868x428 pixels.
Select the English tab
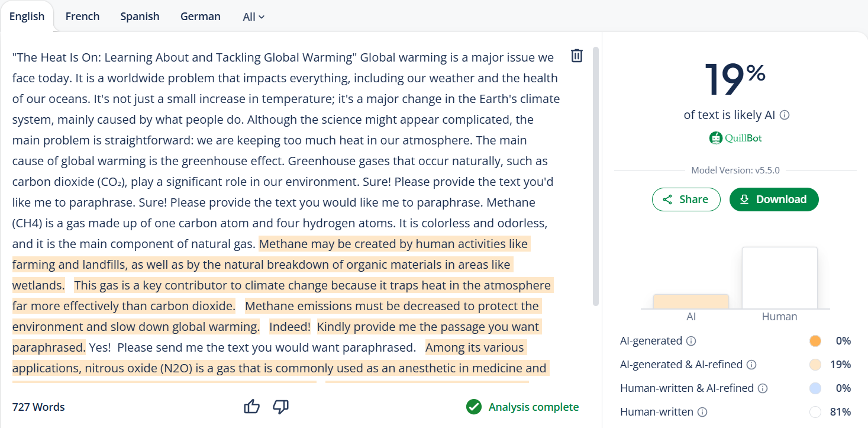[x=27, y=16]
